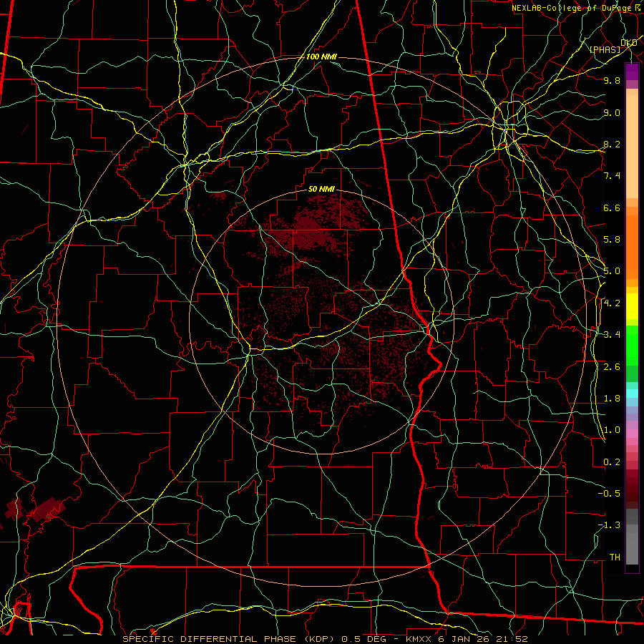Pick the pink color bar segment beside 1.0
The width and height of the screenshot is (644, 644).
click(632, 434)
